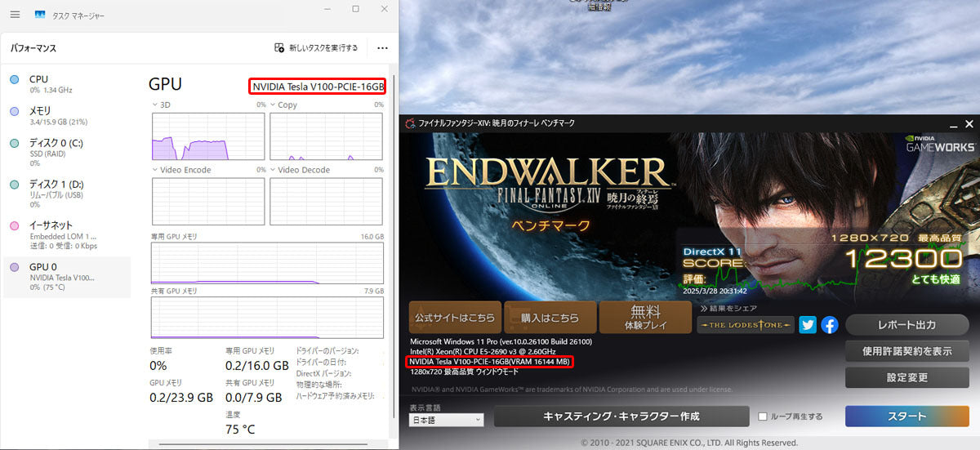Click the 公式サイトはこちら link button
This screenshot has height=450, width=980.
pos(454,317)
